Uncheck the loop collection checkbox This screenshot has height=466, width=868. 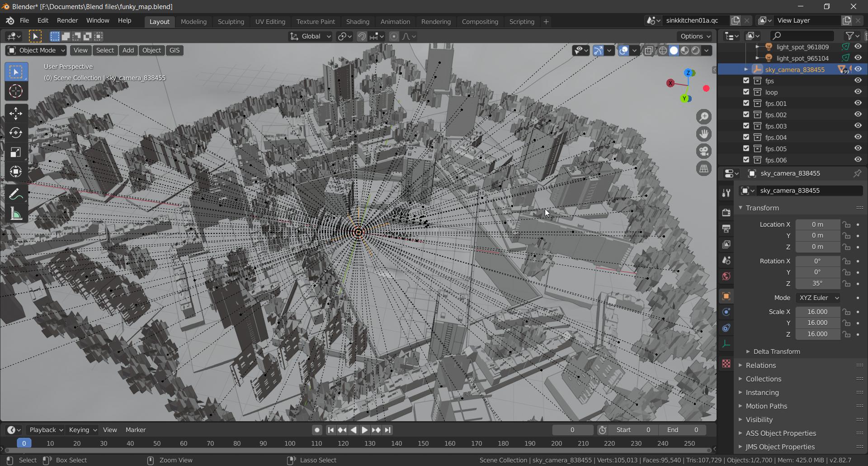click(x=746, y=92)
